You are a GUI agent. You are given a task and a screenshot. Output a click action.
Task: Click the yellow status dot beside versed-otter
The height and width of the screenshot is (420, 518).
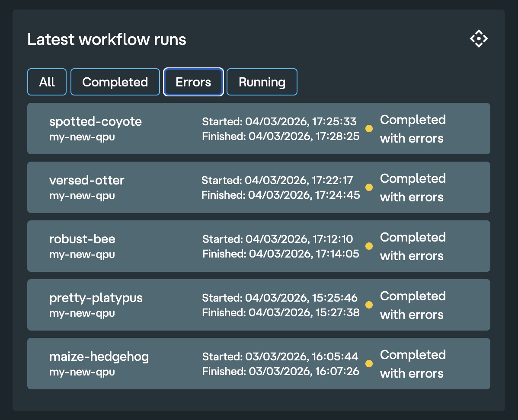tap(369, 188)
